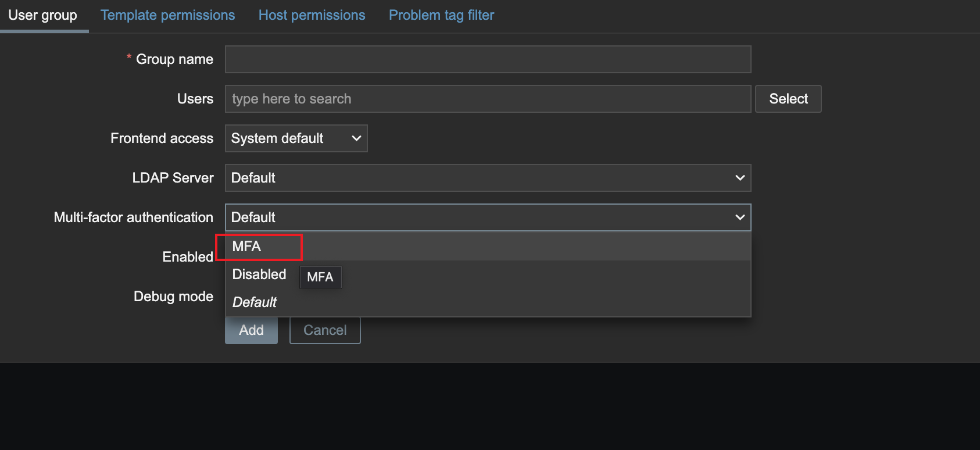Viewport: 980px width, 450px height.
Task: Click the LDAP Server chevron arrow
Action: click(x=740, y=178)
